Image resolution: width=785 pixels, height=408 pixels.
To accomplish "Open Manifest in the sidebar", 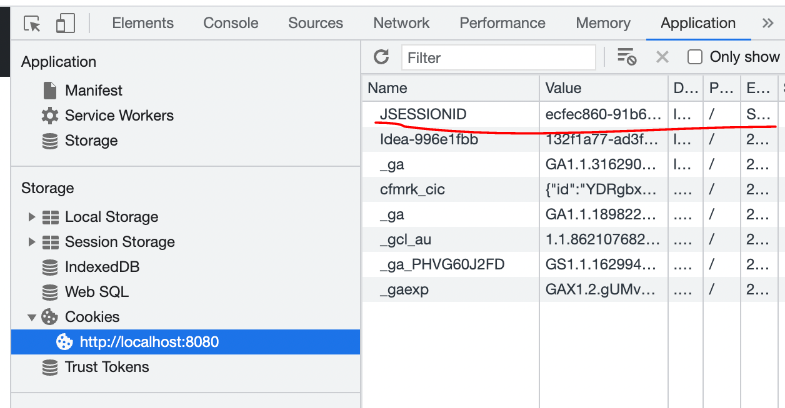I will [x=94, y=91].
